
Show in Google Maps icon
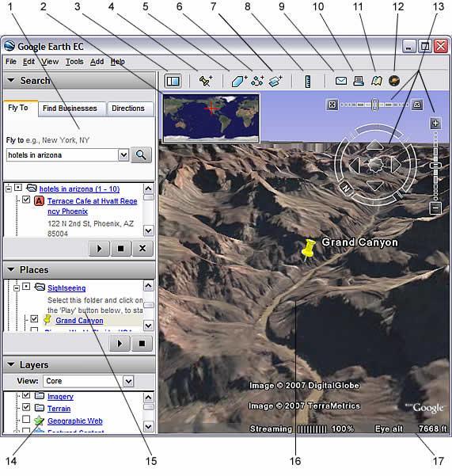coord(377,81)
